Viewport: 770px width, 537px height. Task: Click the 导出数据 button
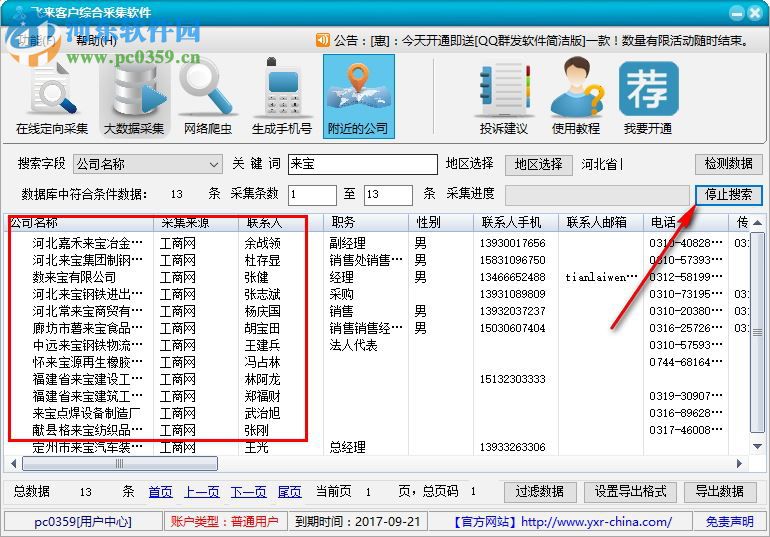(719, 491)
